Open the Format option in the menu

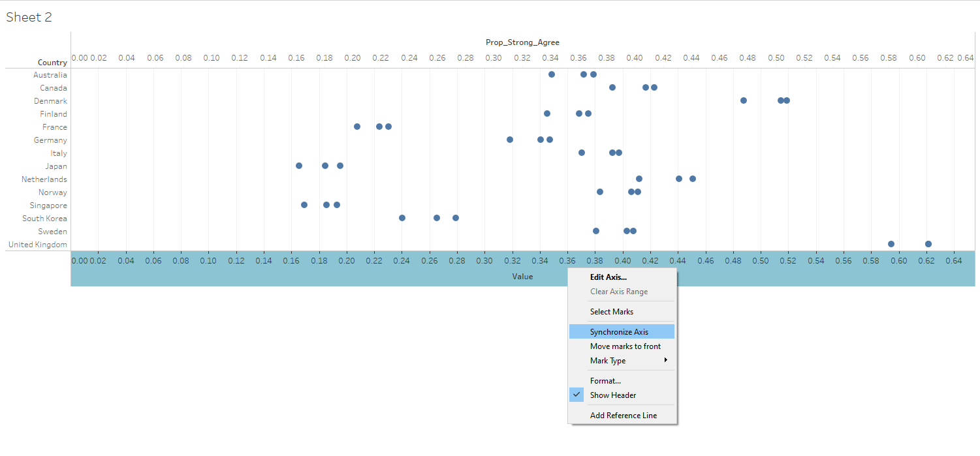tap(605, 381)
